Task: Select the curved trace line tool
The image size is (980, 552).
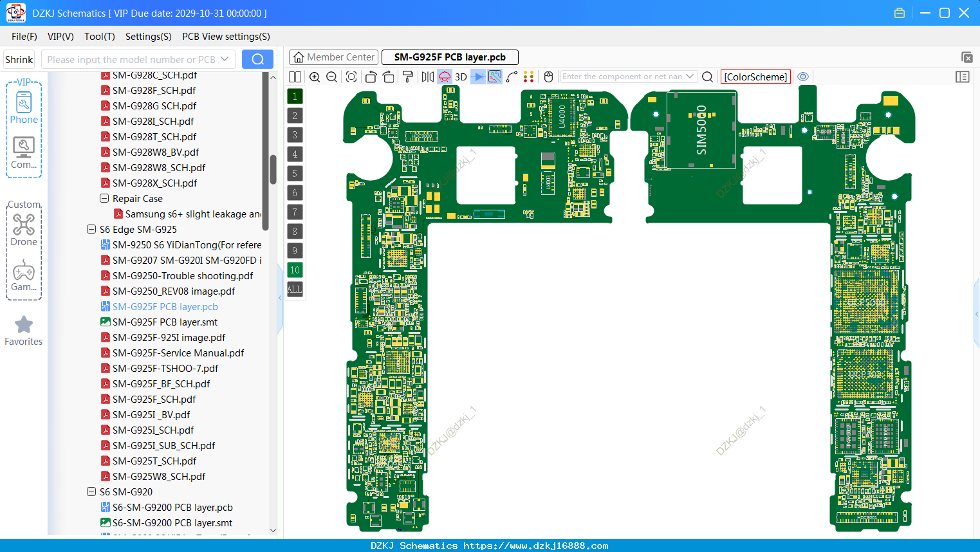Action: point(512,77)
